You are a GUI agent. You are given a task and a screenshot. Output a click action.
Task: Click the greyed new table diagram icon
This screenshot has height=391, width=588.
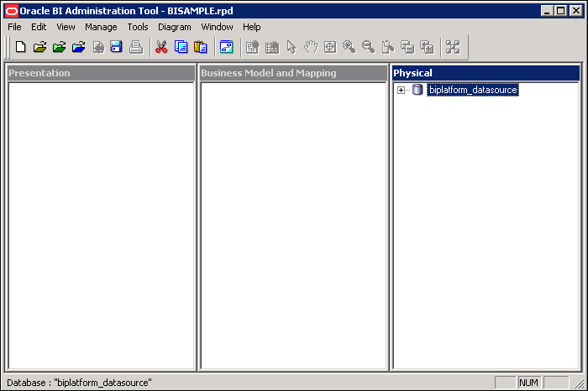253,47
